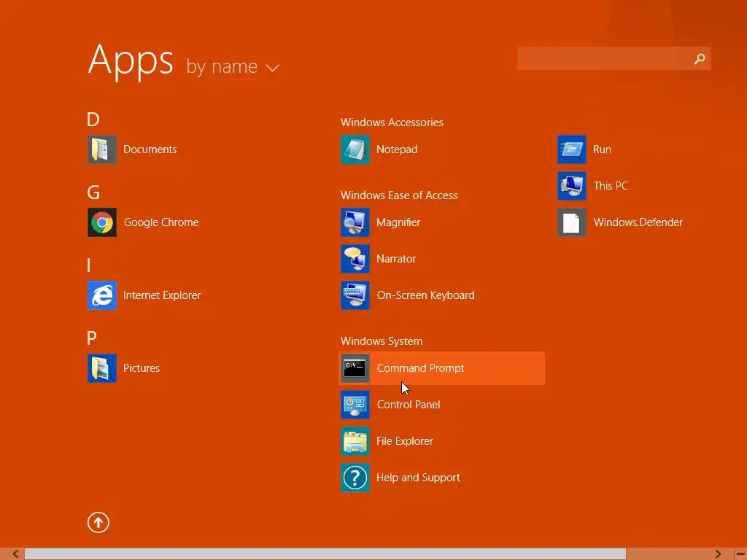Click the horizontal scrollbar left arrow
This screenshot has height=560, width=747.
coord(15,554)
